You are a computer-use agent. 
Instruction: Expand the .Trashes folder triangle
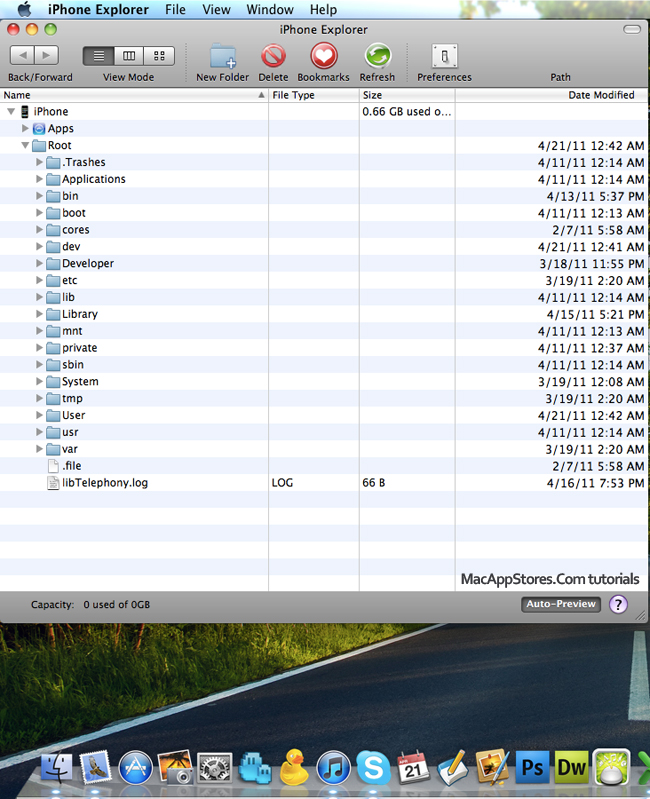[x=39, y=162]
